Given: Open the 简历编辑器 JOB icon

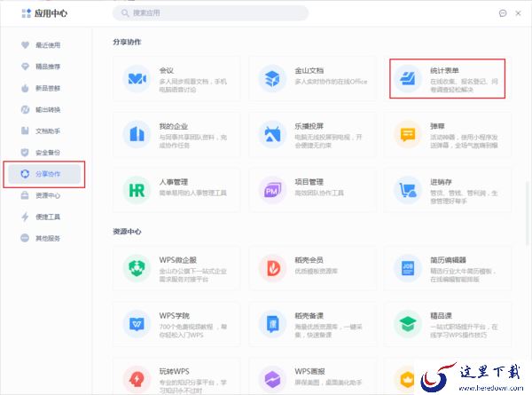Looking at the screenshot, I should point(408,268).
